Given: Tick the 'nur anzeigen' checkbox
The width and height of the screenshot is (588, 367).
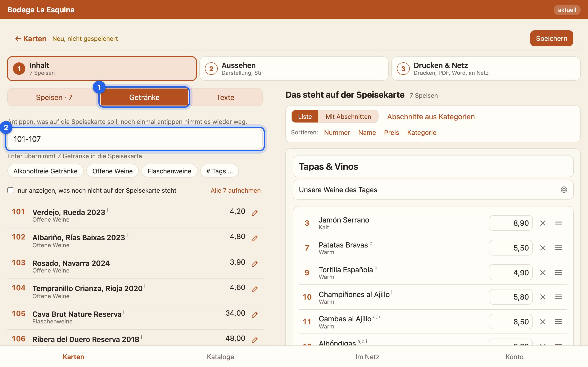Looking at the screenshot, I should pyautogui.click(x=10, y=190).
